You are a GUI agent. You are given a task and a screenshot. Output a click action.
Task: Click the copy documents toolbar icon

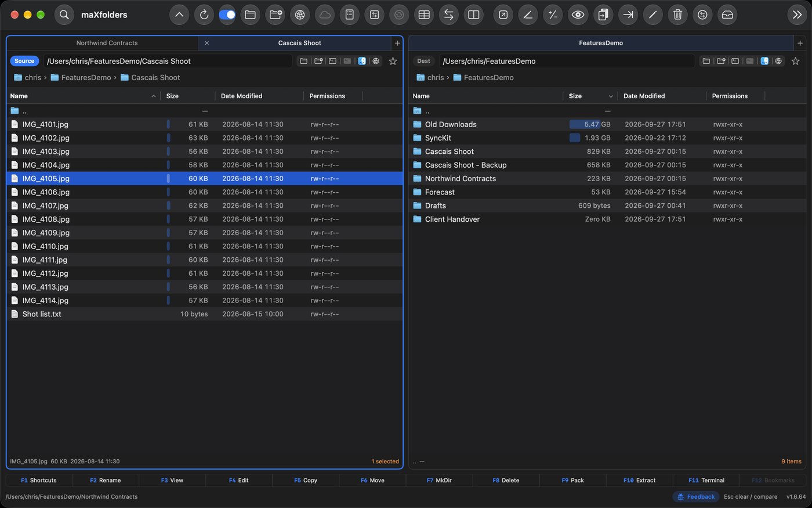tap(603, 15)
